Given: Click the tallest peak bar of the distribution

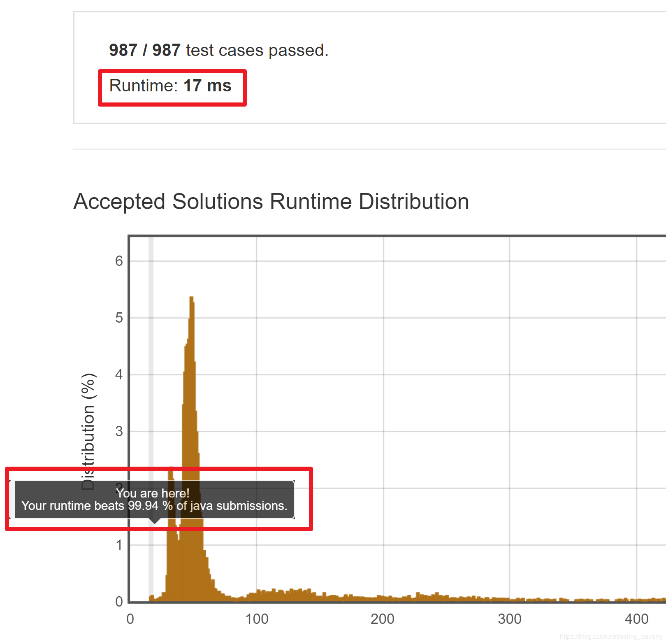Looking at the screenshot, I should [x=191, y=449].
